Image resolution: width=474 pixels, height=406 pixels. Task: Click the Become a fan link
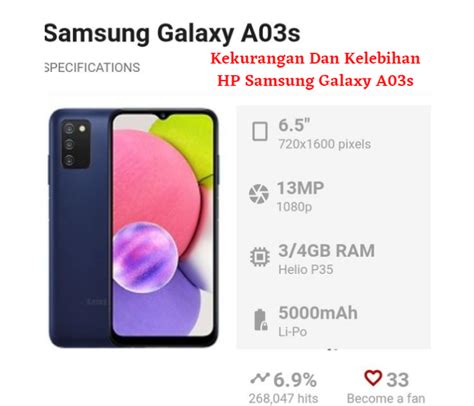coord(386,398)
